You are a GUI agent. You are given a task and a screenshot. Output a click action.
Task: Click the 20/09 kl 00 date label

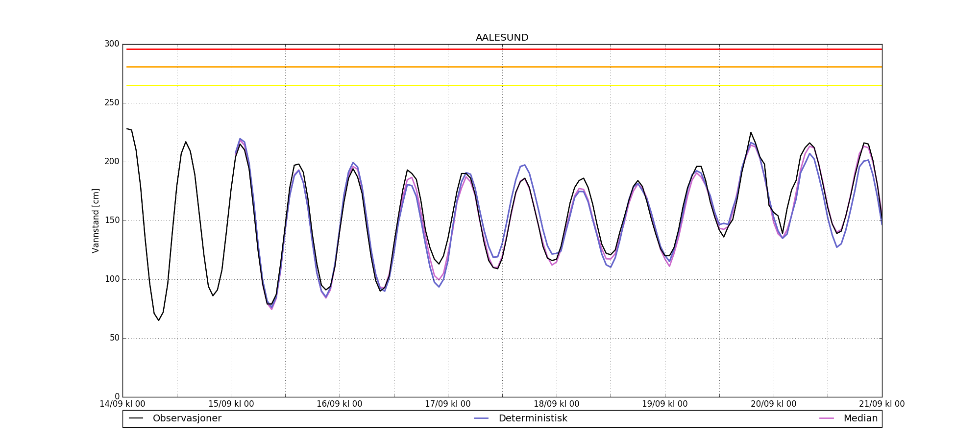pos(774,404)
